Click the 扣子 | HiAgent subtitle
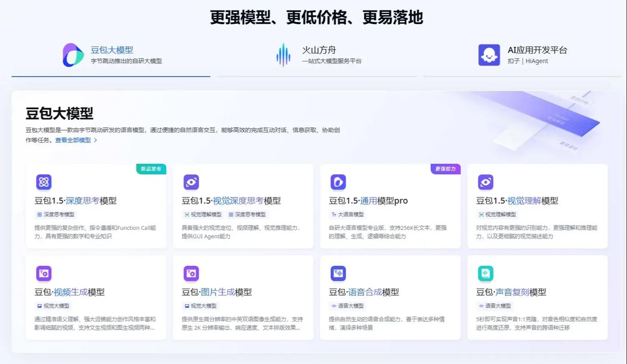 click(528, 61)
